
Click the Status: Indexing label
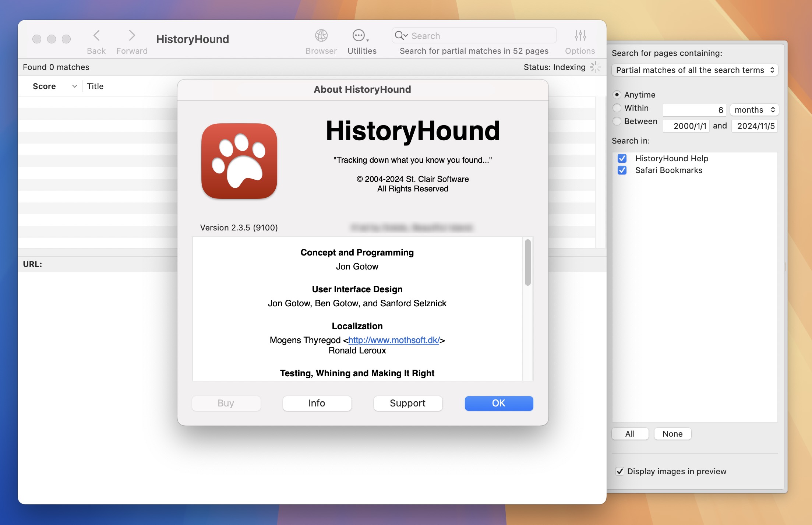[554, 67]
